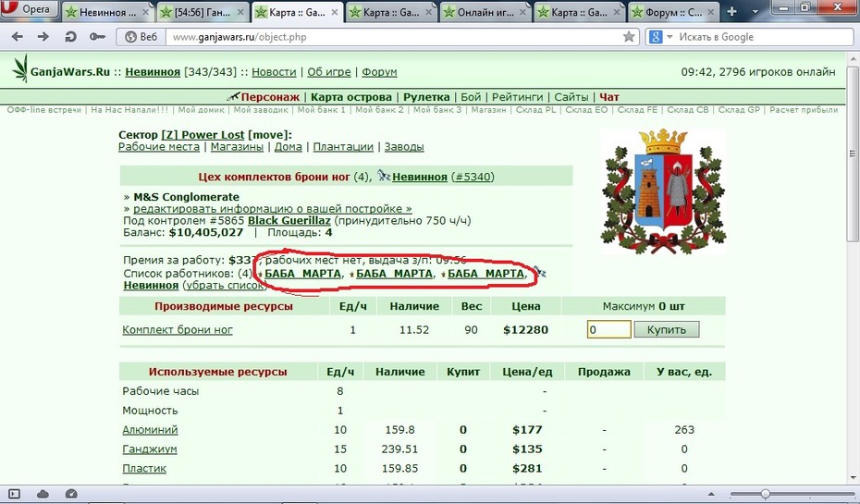860x504 pixels.
Task: Click the coat of arms image
Action: pyautogui.click(x=664, y=191)
